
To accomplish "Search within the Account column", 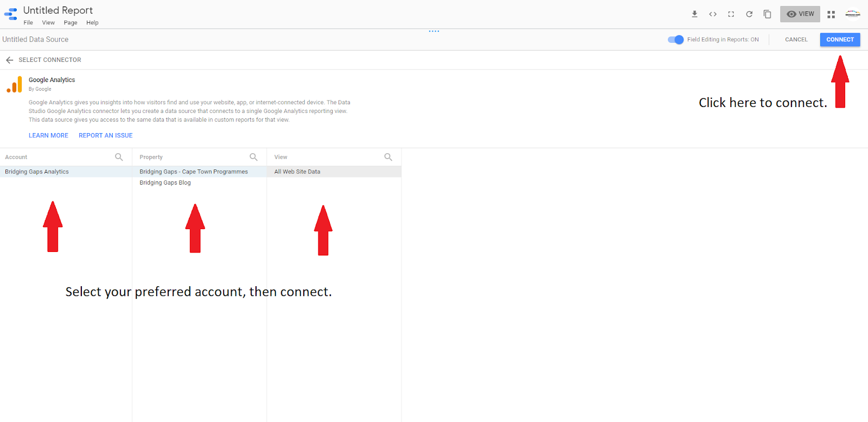I will 119,157.
